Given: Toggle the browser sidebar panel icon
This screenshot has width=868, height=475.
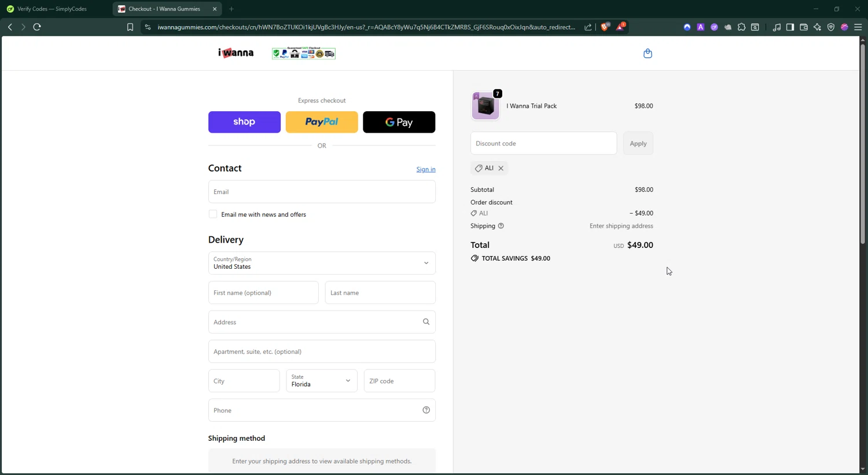Looking at the screenshot, I should pyautogui.click(x=790, y=27).
